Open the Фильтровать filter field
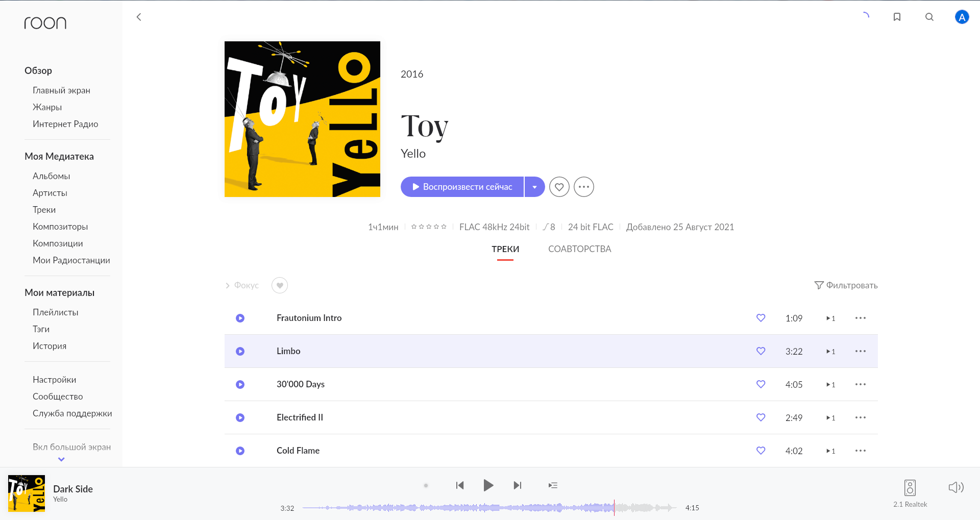 coord(846,285)
